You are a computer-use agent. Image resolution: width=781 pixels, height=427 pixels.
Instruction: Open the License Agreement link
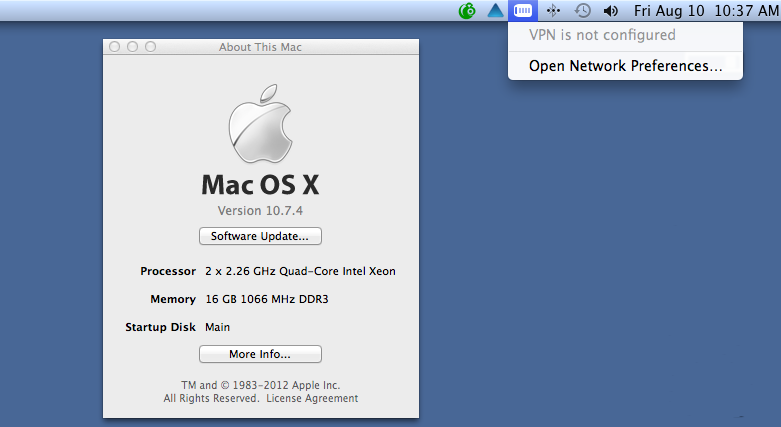tap(312, 398)
